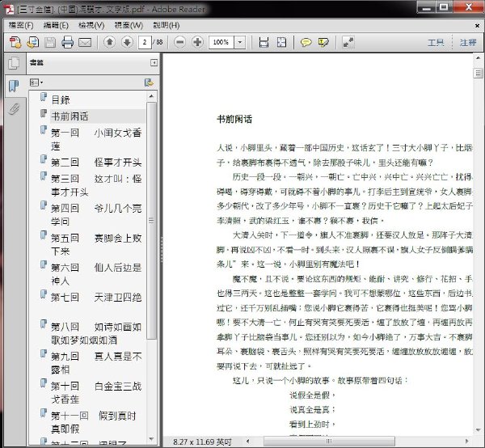Switch to read mode expand icon
Viewport: 485px width, 448px height.
(348, 42)
